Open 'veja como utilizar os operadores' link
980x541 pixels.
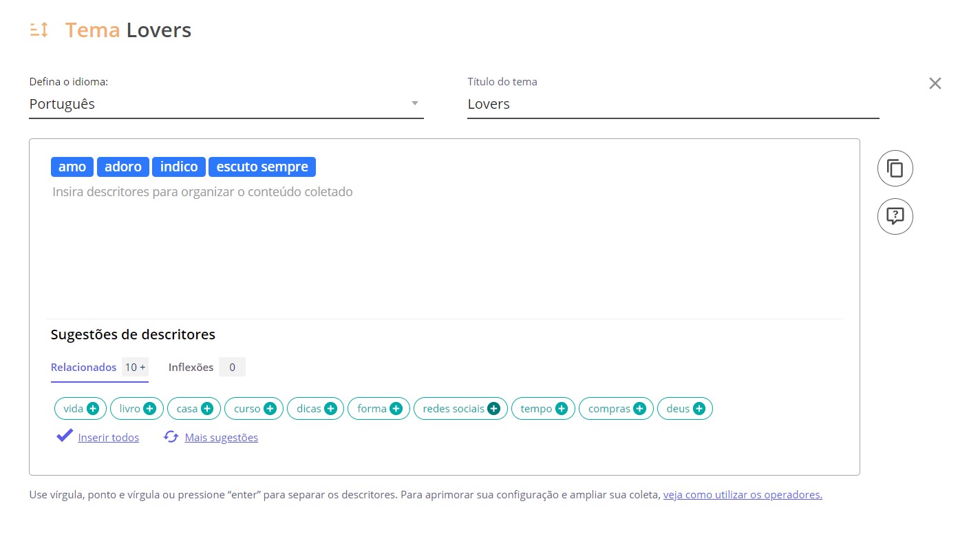coord(742,495)
